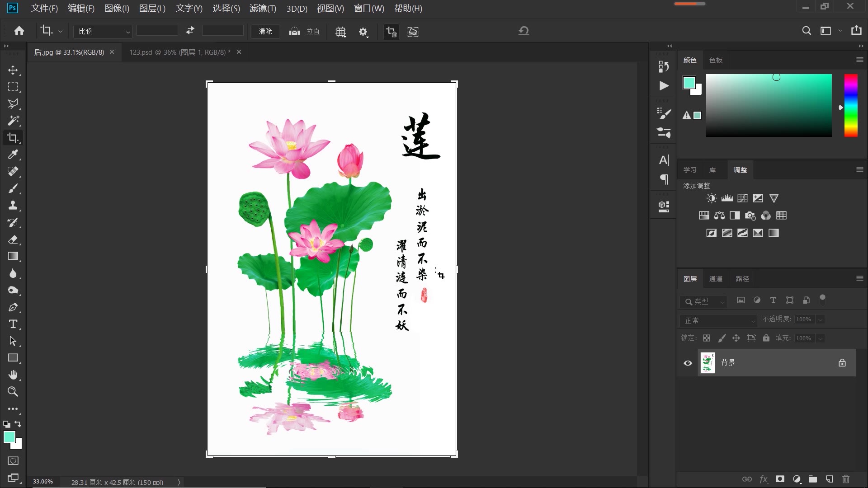Toggle lock transparent pixels

tap(706, 338)
